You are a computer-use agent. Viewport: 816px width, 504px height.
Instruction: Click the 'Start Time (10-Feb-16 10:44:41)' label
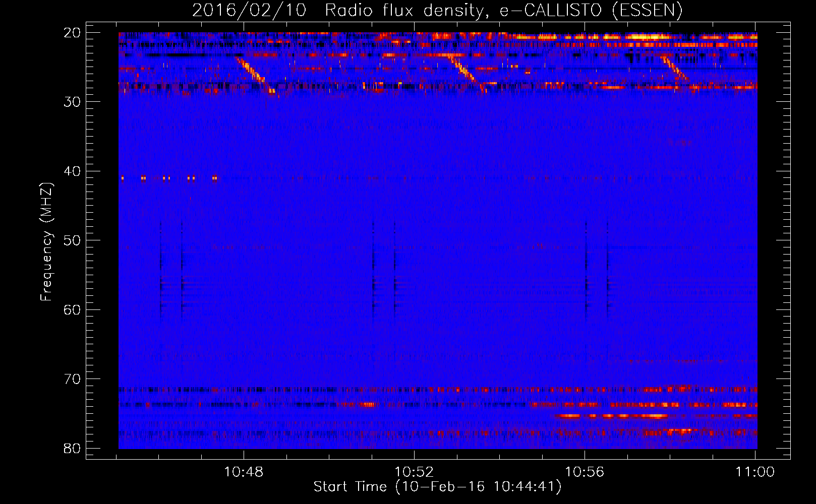[437, 487]
